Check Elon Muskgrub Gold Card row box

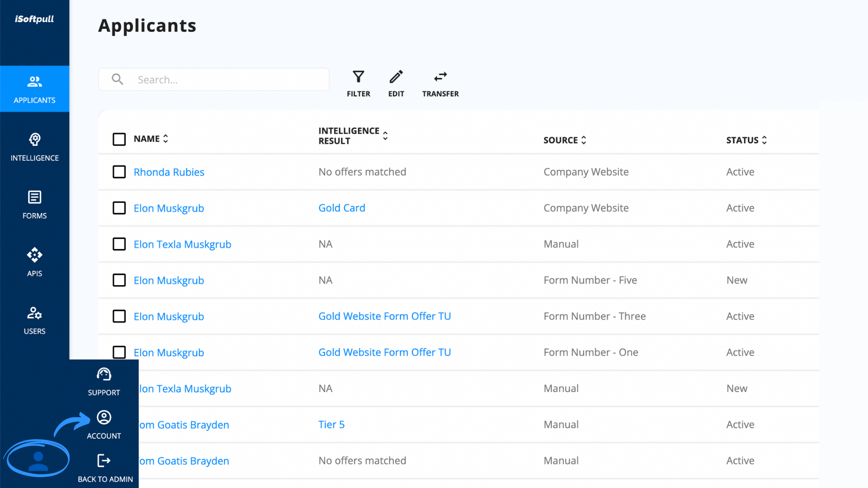(119, 208)
